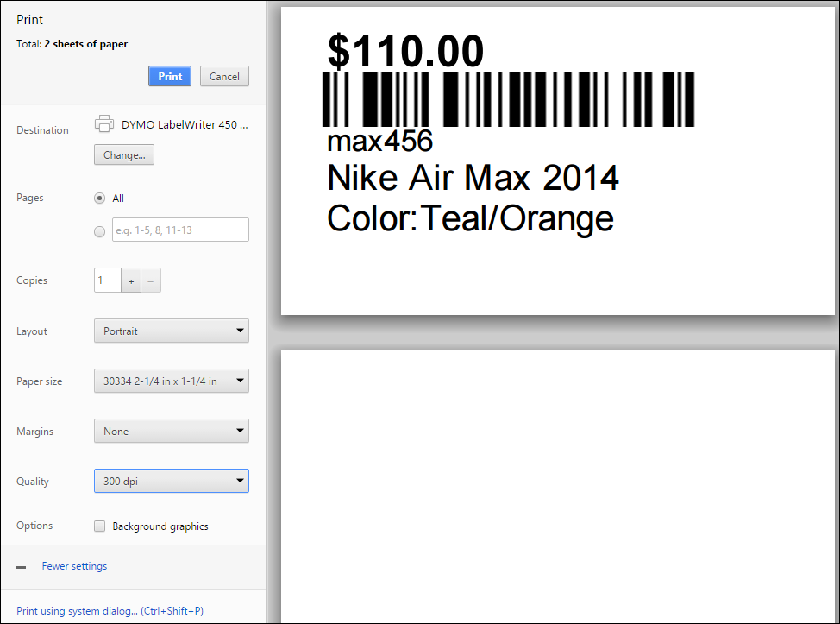Click the Total: 2 sheets of paper text
The image size is (840, 624).
click(72, 44)
